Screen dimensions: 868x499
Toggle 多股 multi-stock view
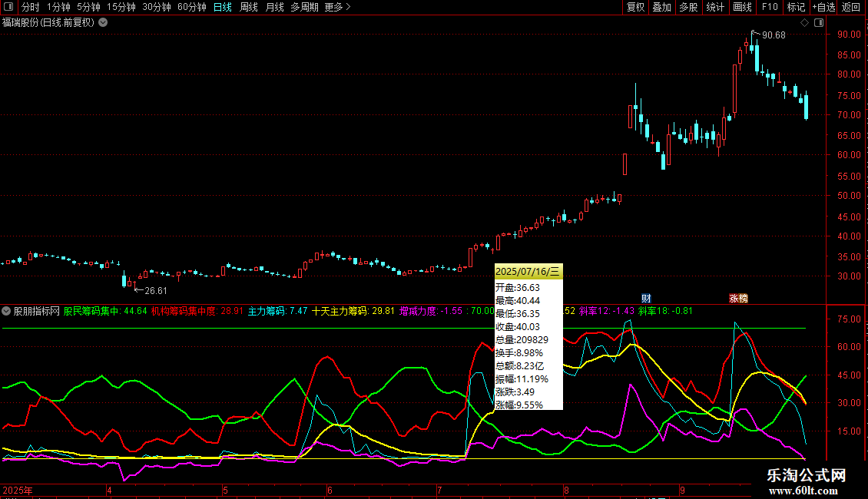(688, 7)
